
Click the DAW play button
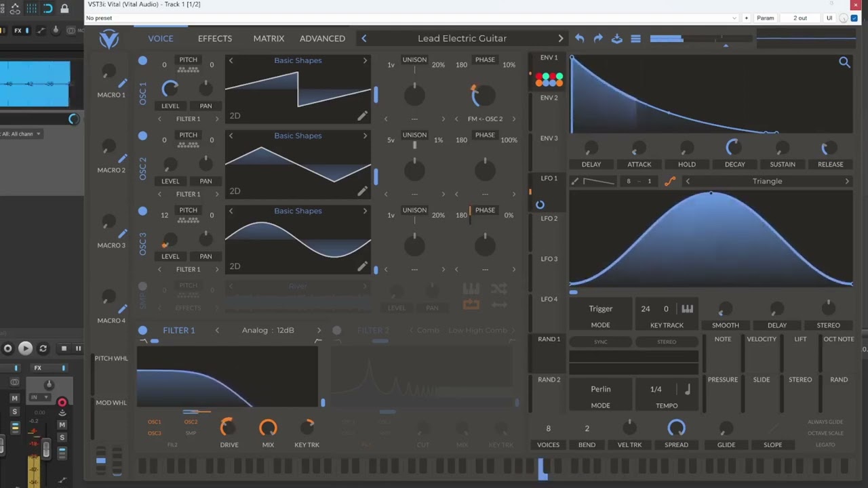click(x=25, y=348)
